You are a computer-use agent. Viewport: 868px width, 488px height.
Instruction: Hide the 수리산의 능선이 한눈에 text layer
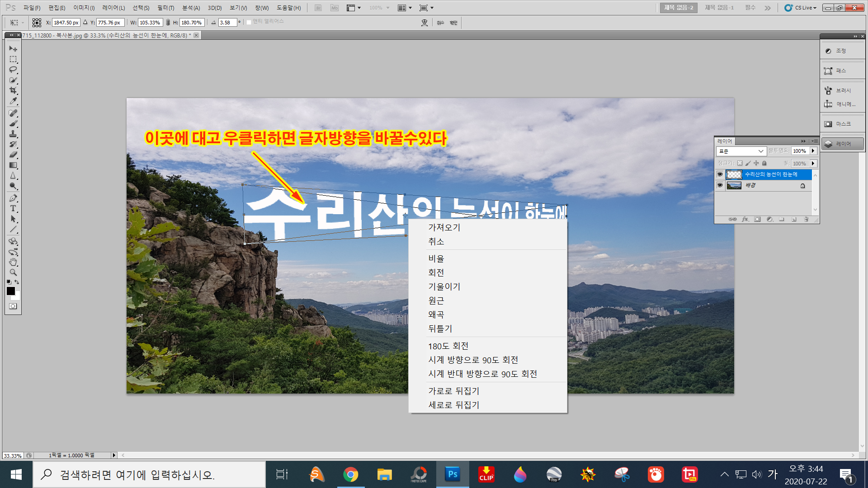tap(720, 174)
